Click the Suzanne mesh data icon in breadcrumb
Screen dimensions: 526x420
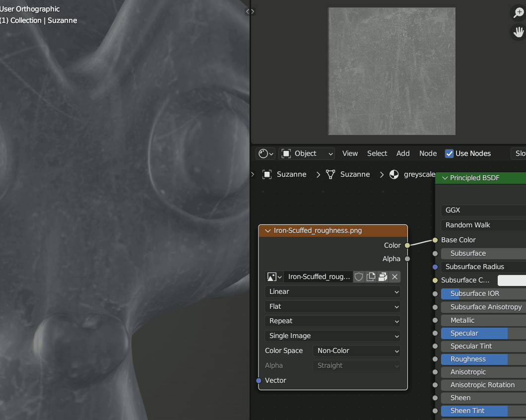pos(330,174)
